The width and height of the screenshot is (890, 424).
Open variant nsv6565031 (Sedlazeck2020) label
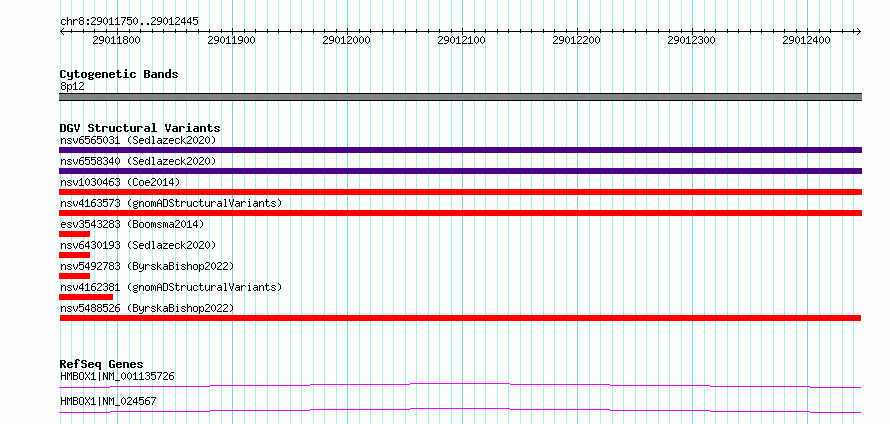pyautogui.click(x=138, y=140)
